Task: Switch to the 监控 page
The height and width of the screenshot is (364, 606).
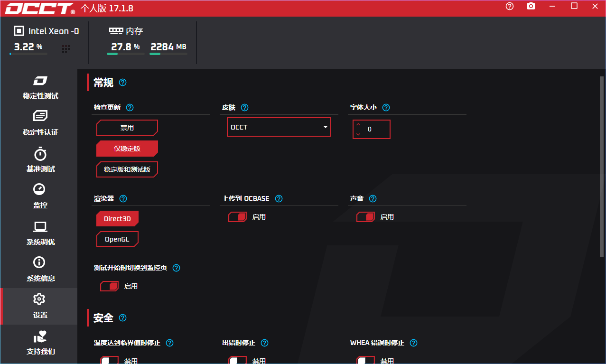Action: (x=40, y=197)
